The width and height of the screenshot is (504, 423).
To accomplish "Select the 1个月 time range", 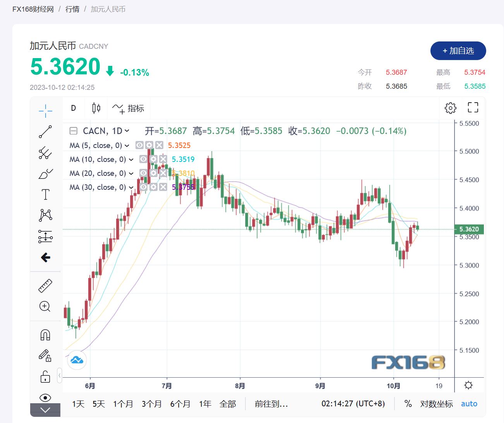I will coord(123,404).
